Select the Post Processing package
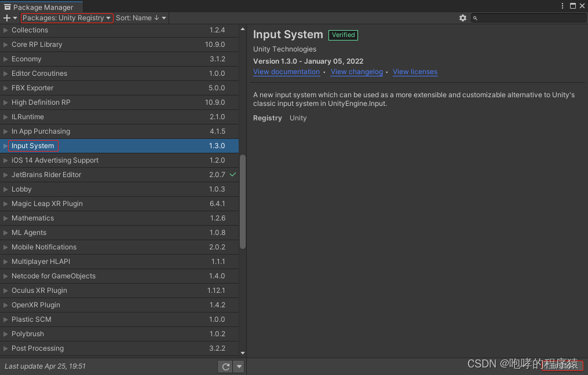 click(119, 348)
